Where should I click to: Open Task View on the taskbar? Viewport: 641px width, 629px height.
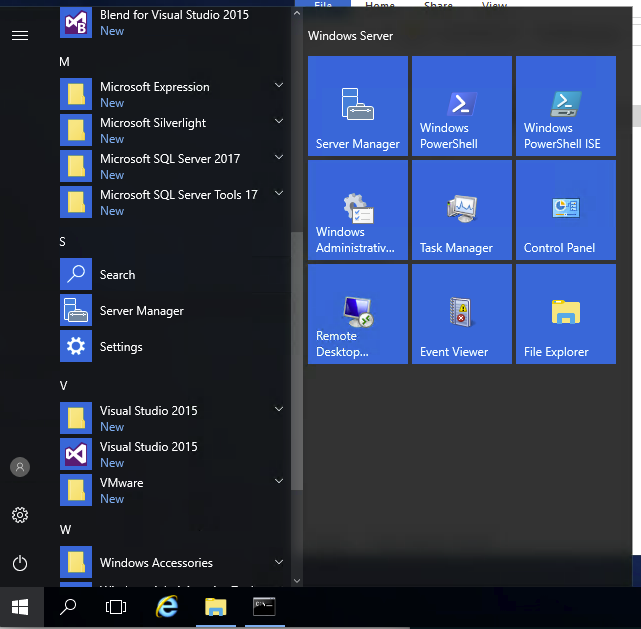116,607
